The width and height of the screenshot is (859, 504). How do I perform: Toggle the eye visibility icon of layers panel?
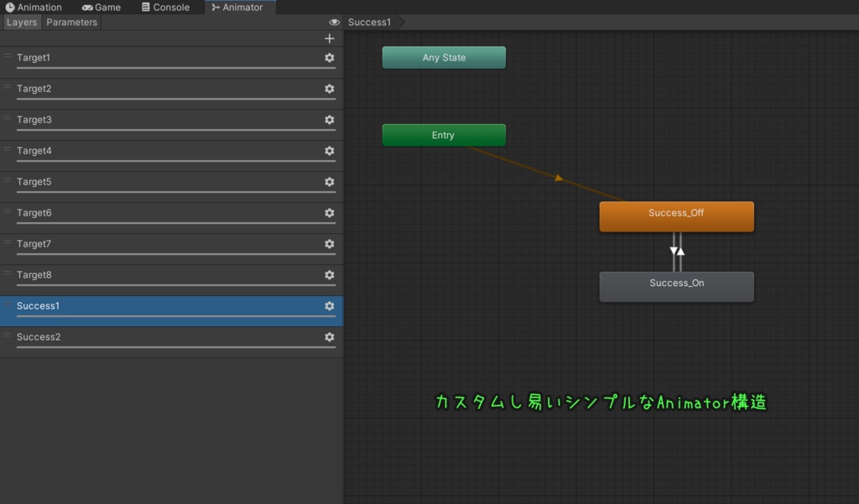point(334,23)
